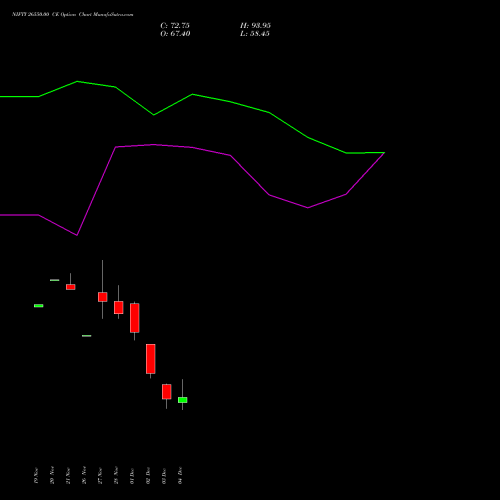Screen dimensions: 500x500
Task: Click the NIFTY CE Options chart title
Action: [x=73, y=14]
